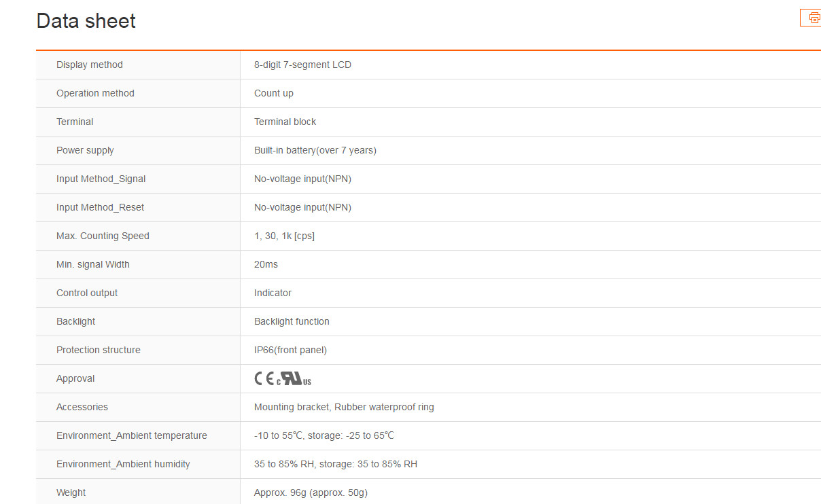The image size is (821, 504).
Task: Select the 20ms signal width value
Action: [x=266, y=265]
